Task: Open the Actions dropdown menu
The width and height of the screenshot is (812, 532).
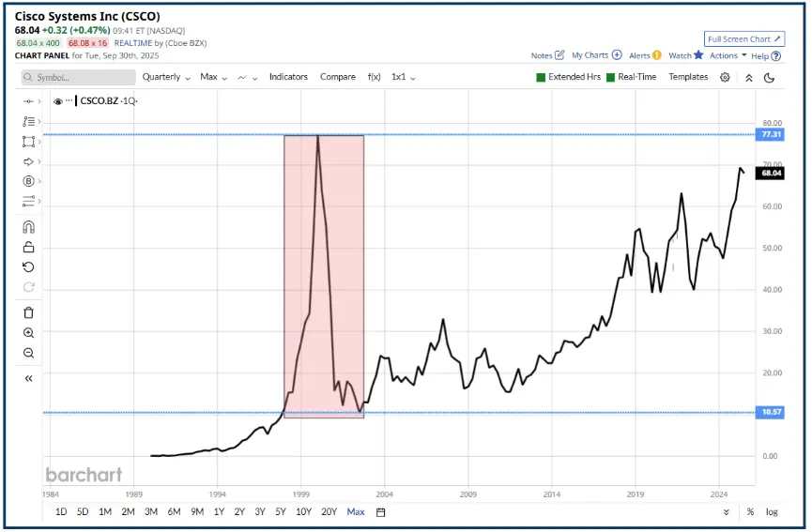Action: point(728,55)
